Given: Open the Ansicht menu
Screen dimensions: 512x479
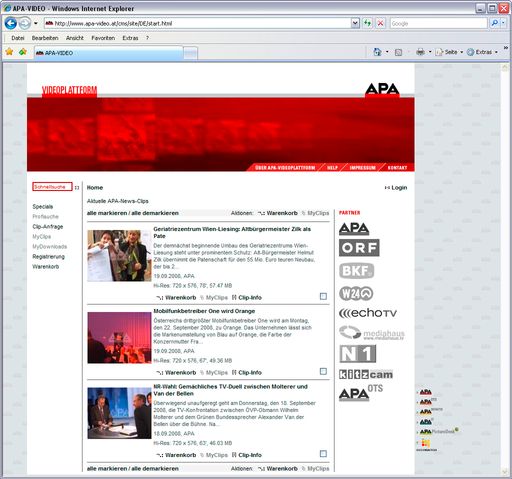Looking at the screenshot, I should 75,38.
